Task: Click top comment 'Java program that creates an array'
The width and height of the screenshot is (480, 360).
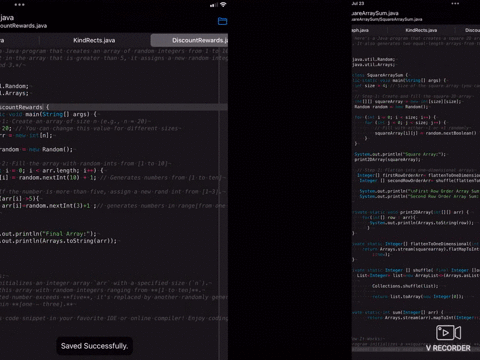Action: click(114, 51)
